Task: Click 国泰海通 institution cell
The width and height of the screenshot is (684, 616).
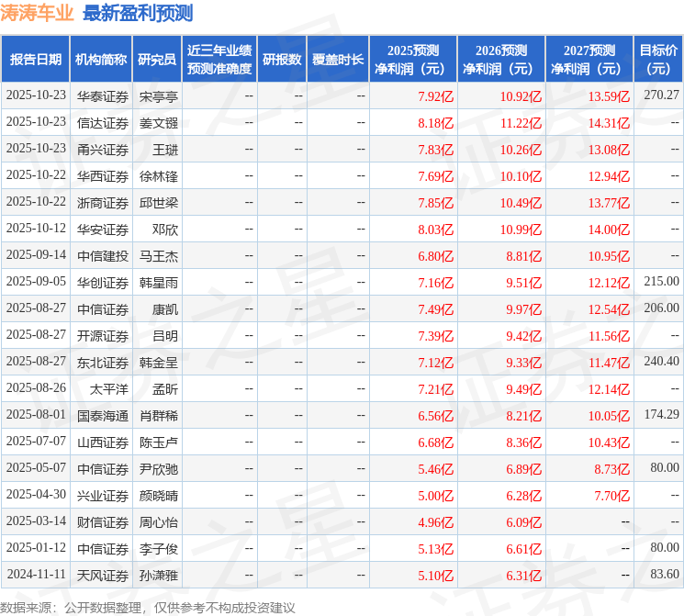Action: [103, 416]
